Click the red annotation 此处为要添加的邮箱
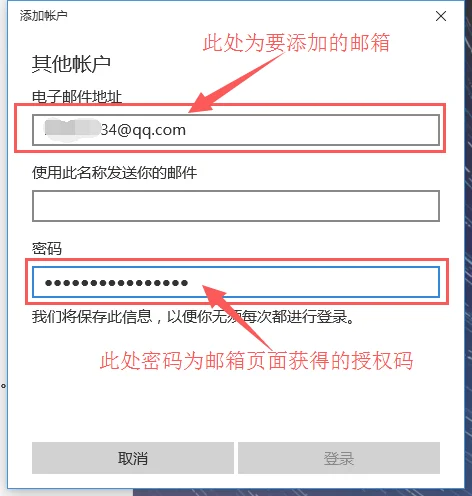 (297, 43)
